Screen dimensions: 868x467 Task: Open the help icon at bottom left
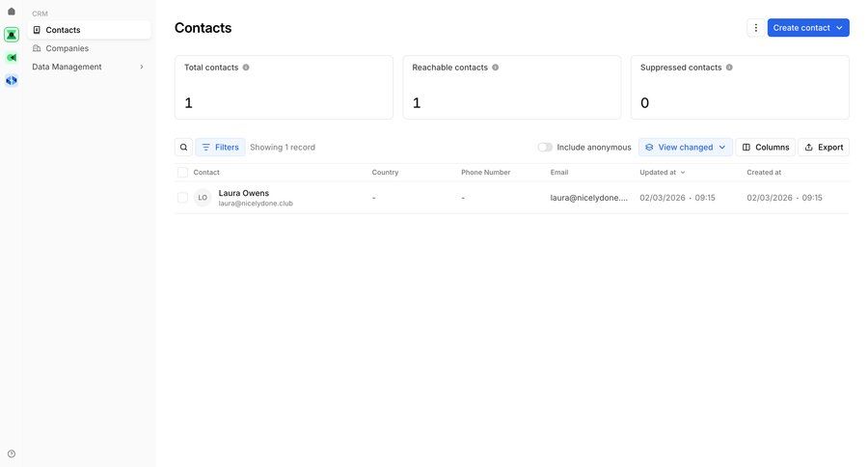click(11, 453)
